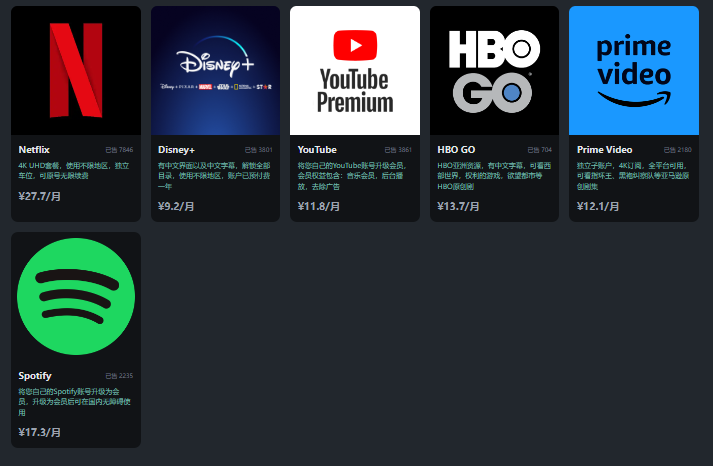This screenshot has width=713, height=466.
Task: Click the Netflix sold count 7846
Action: (120, 150)
